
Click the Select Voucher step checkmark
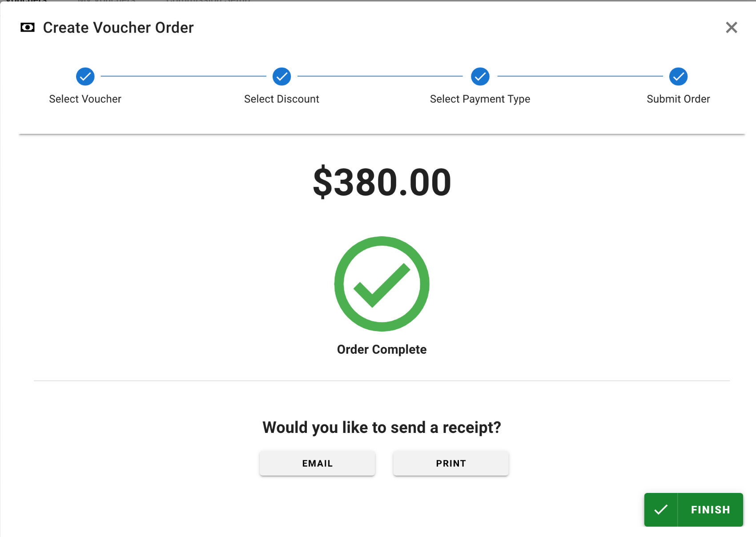click(85, 77)
